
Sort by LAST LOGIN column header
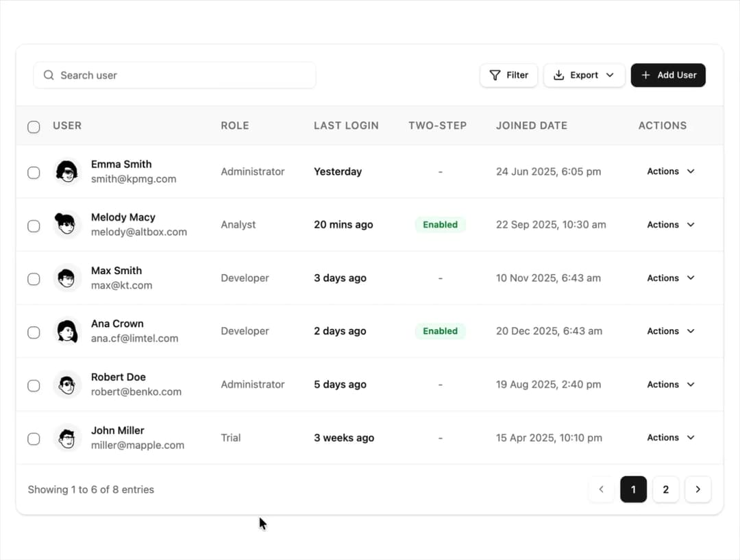point(346,125)
